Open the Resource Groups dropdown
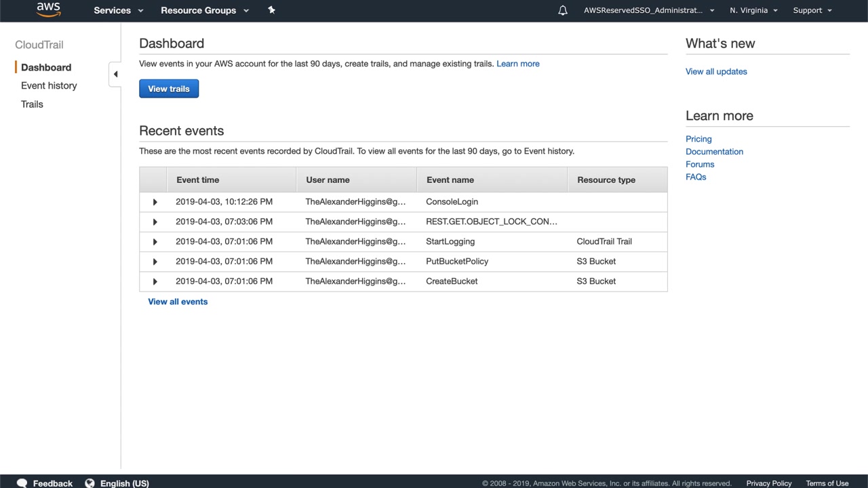 pos(204,10)
